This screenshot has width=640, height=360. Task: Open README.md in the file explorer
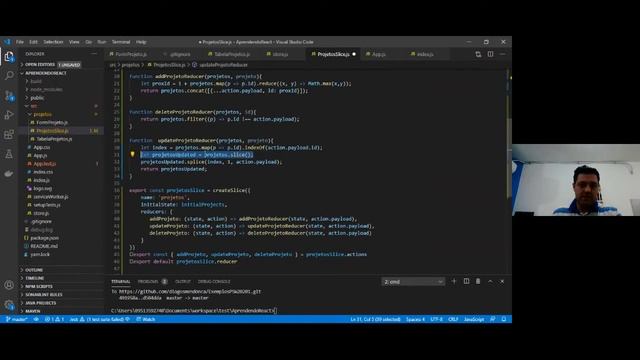point(44,246)
